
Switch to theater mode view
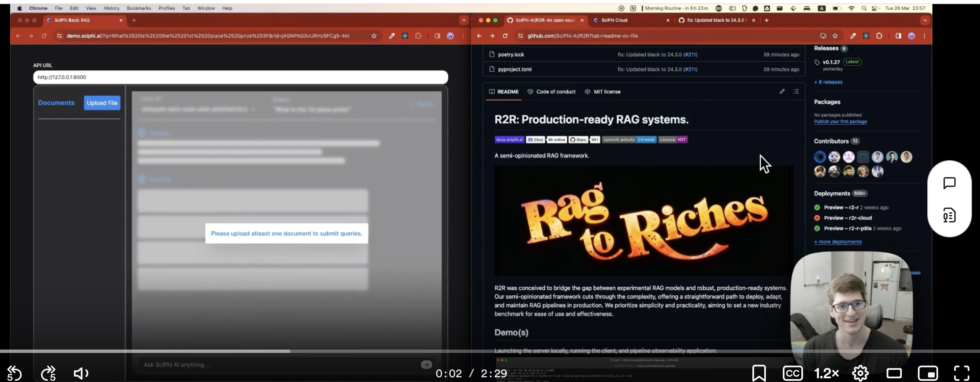894,373
